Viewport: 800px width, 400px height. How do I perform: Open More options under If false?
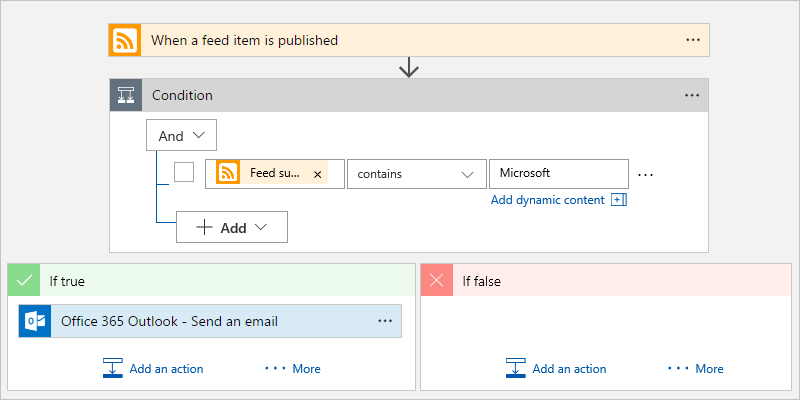coord(696,369)
